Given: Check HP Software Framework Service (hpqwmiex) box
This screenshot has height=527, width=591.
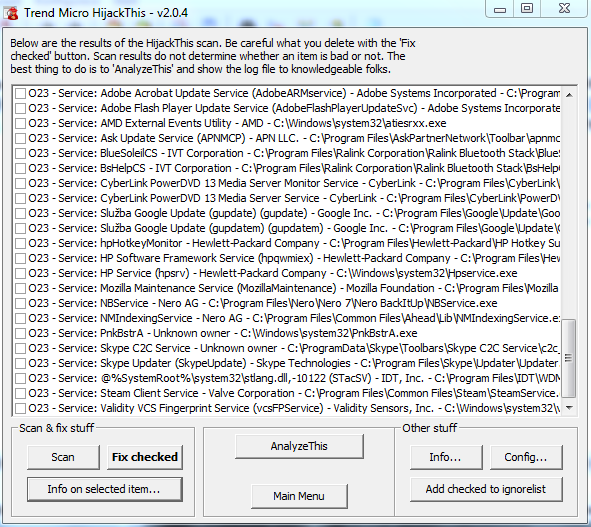Looking at the screenshot, I should 20,259.
